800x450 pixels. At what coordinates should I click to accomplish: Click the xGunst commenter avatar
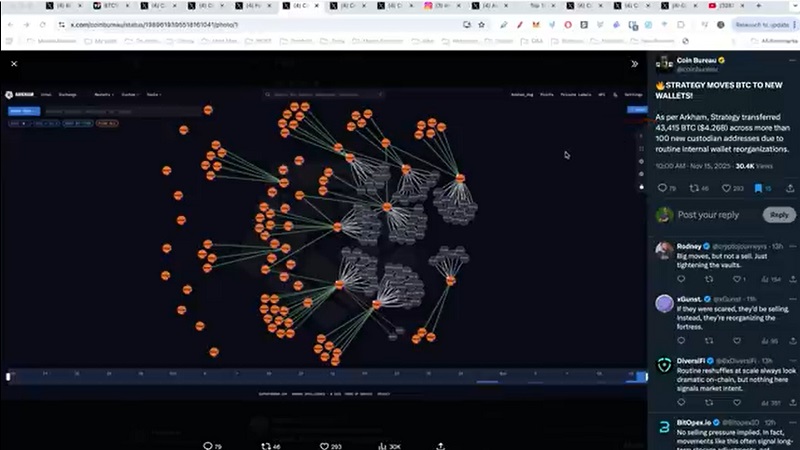click(x=664, y=303)
